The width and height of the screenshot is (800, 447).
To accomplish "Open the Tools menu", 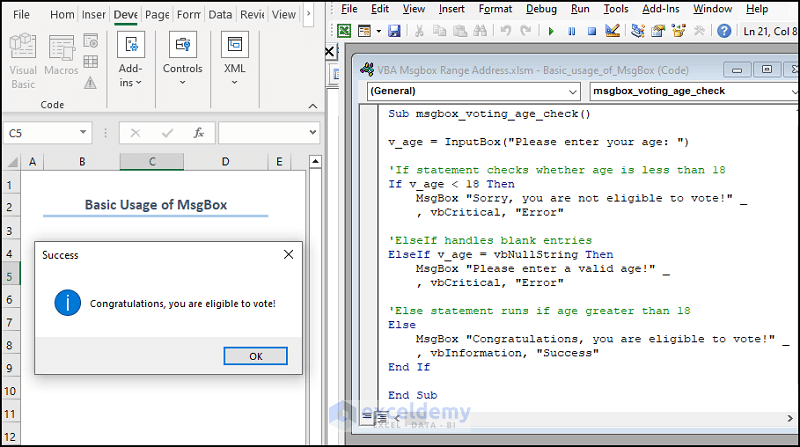I will coord(616,9).
